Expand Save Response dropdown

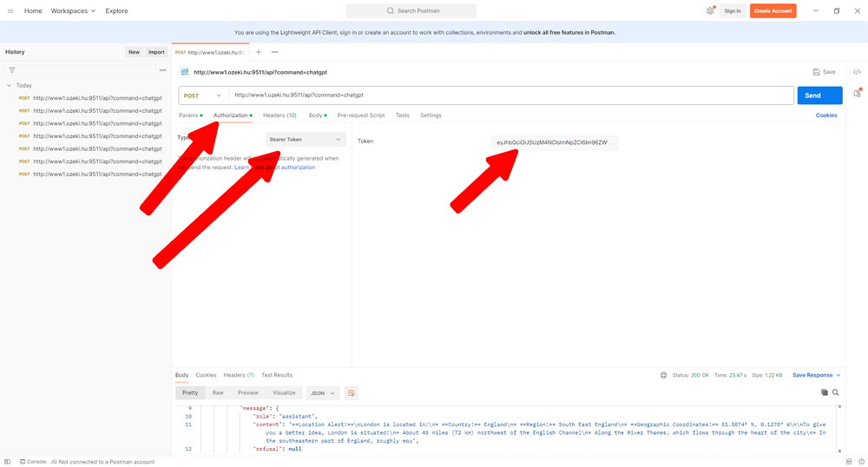(817, 375)
